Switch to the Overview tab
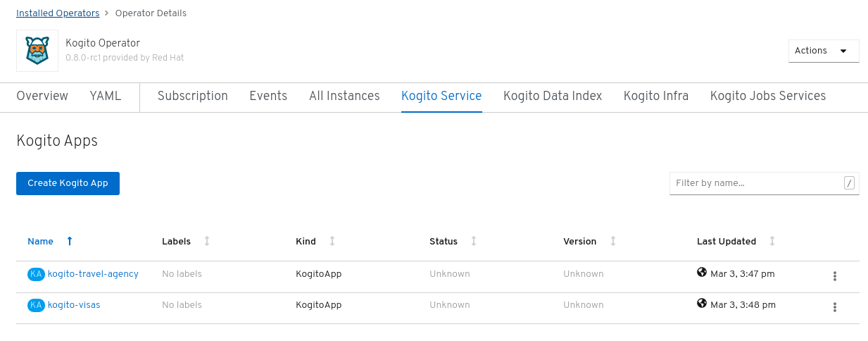This screenshot has width=868, height=341. coord(42,96)
